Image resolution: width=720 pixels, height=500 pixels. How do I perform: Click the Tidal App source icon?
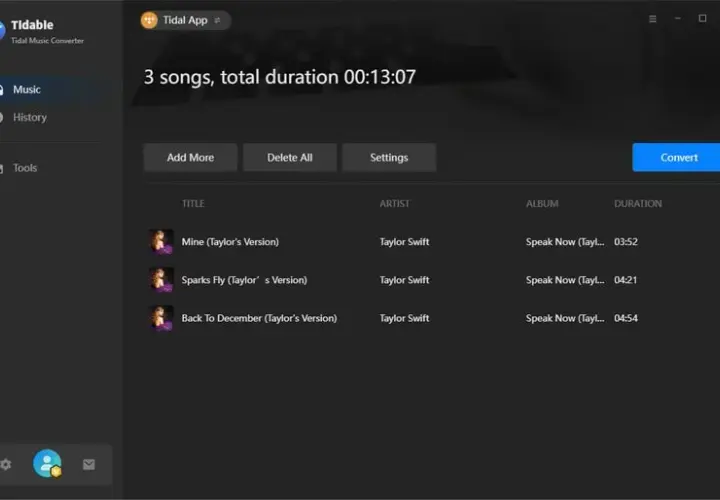click(149, 20)
